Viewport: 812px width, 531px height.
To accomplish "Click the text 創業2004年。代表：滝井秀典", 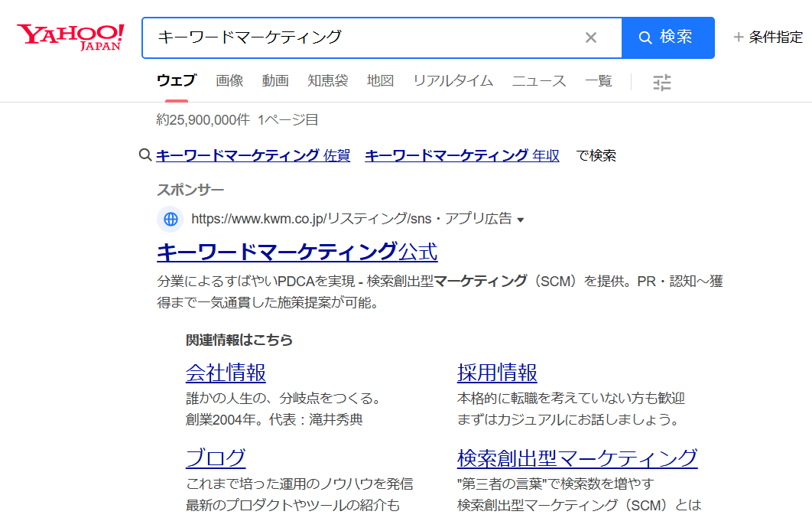I will coord(274,419).
